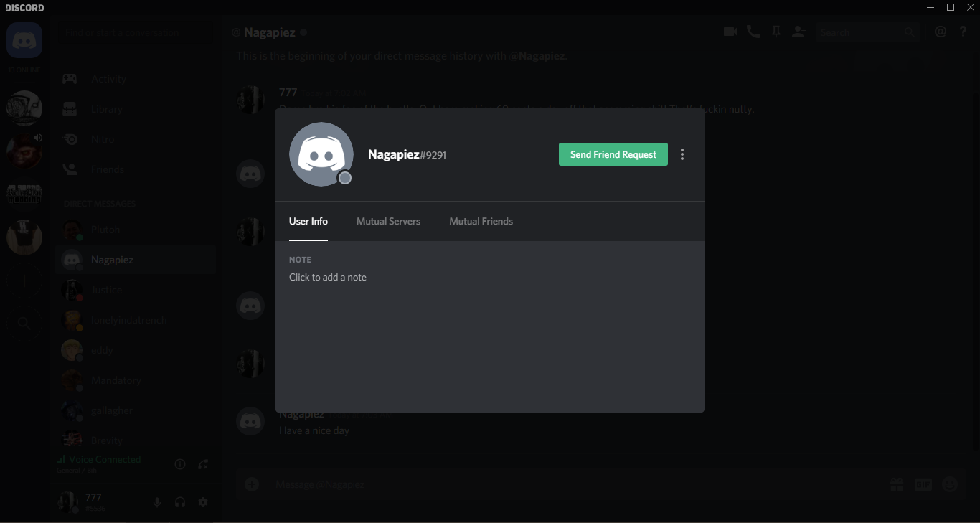Open server discovery magnifier in server list
The height and width of the screenshot is (523, 980).
(24, 324)
